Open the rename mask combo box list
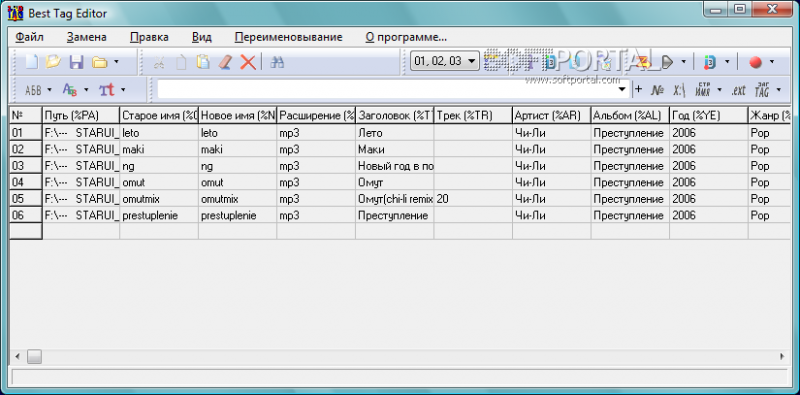 click(622, 90)
